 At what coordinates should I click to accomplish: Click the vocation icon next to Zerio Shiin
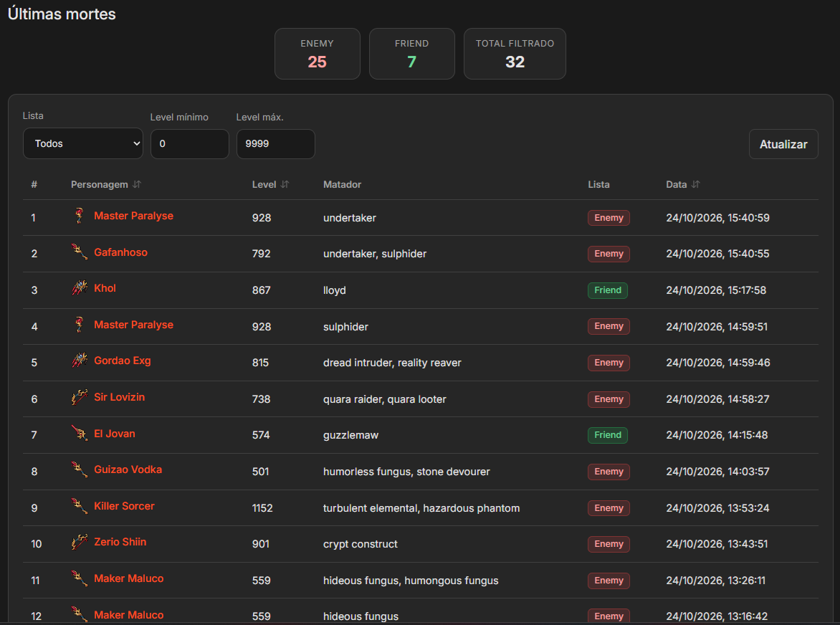pyautogui.click(x=80, y=542)
